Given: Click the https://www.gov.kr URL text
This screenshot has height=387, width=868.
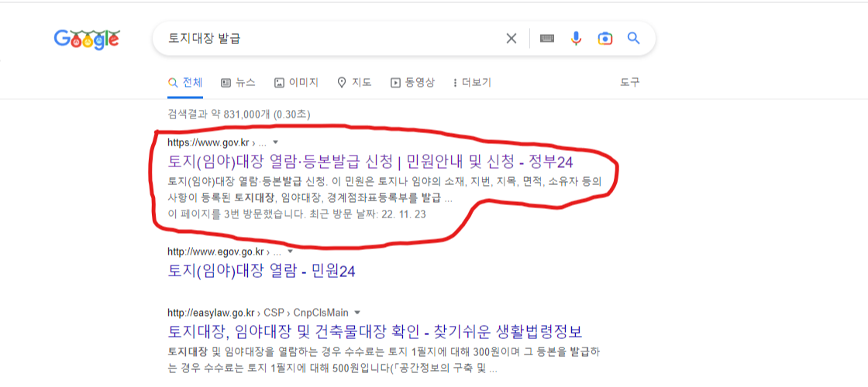Looking at the screenshot, I should tap(208, 142).
